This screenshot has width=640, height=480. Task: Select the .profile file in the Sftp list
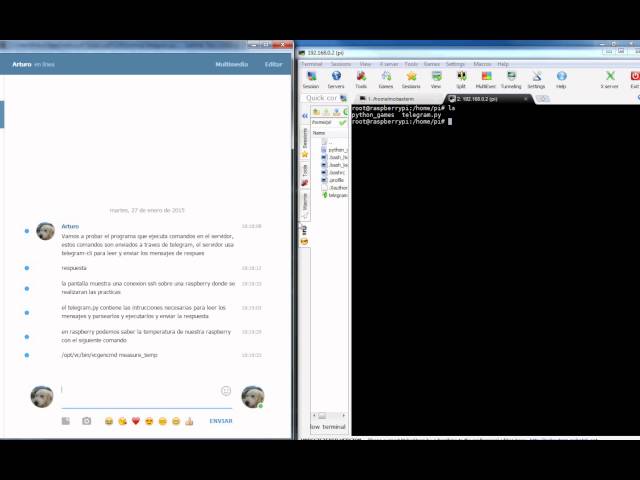coord(333,180)
